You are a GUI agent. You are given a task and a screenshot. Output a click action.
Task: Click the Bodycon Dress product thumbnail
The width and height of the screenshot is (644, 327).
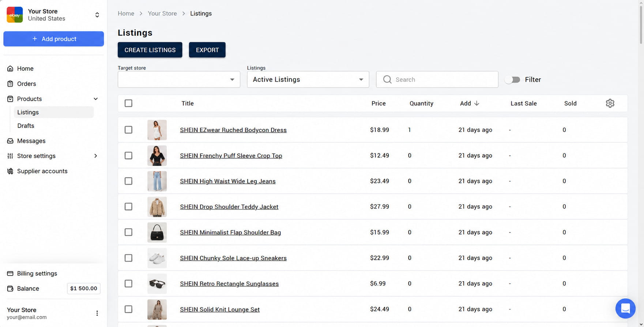coord(157,130)
